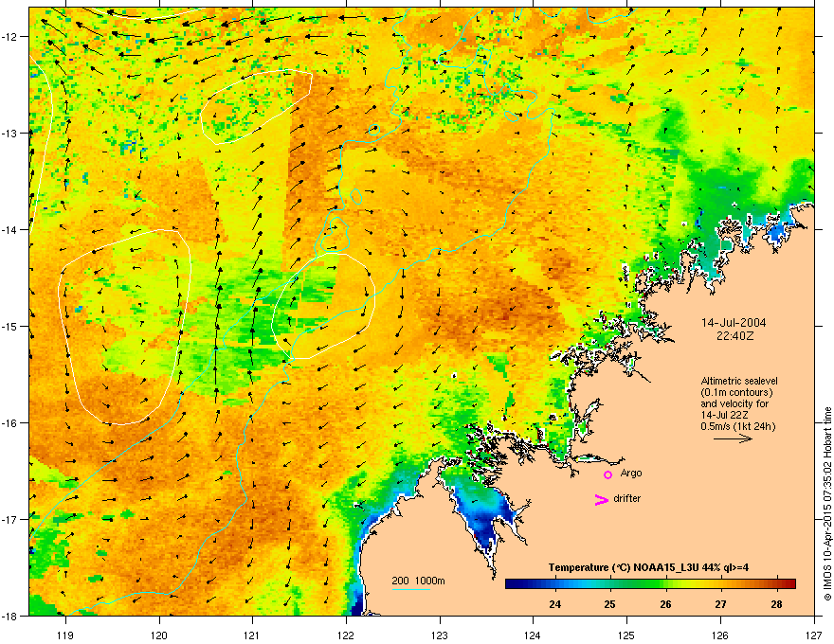Image resolution: width=834 pixels, height=644 pixels.
Task: Click the latitude label -14
Action: (9, 230)
